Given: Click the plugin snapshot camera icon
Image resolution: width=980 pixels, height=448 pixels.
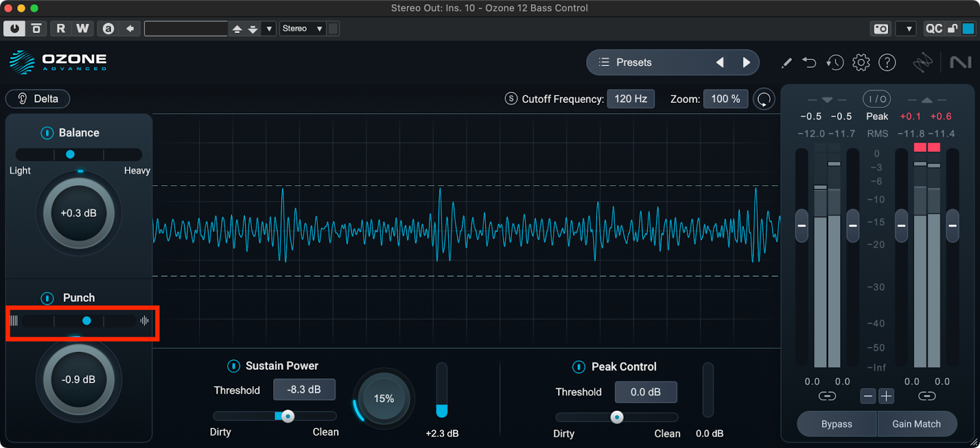Looking at the screenshot, I should click(880, 29).
